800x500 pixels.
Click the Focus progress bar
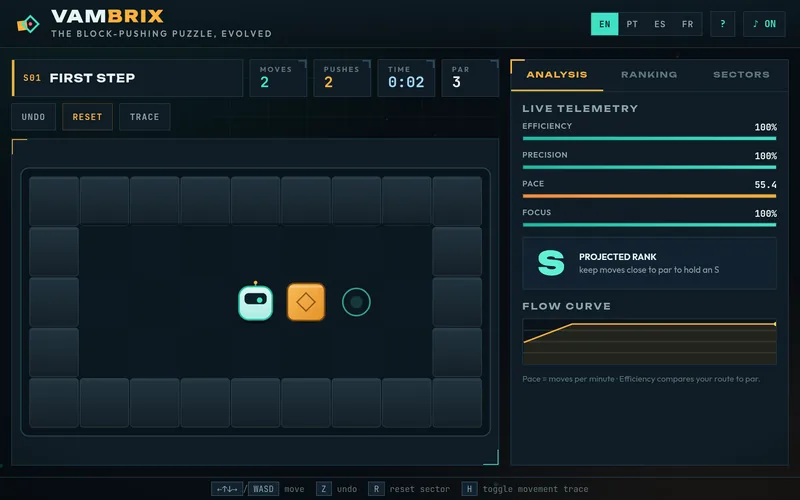[x=649, y=225]
